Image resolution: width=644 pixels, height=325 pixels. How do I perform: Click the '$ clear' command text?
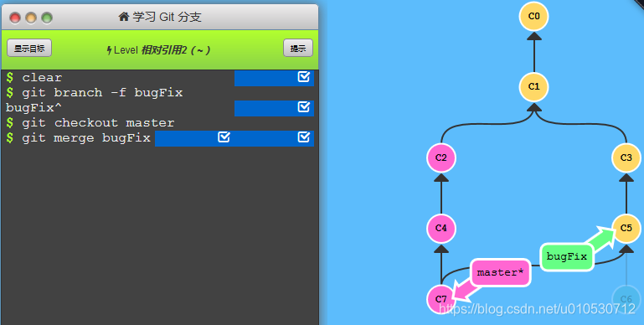click(34, 77)
